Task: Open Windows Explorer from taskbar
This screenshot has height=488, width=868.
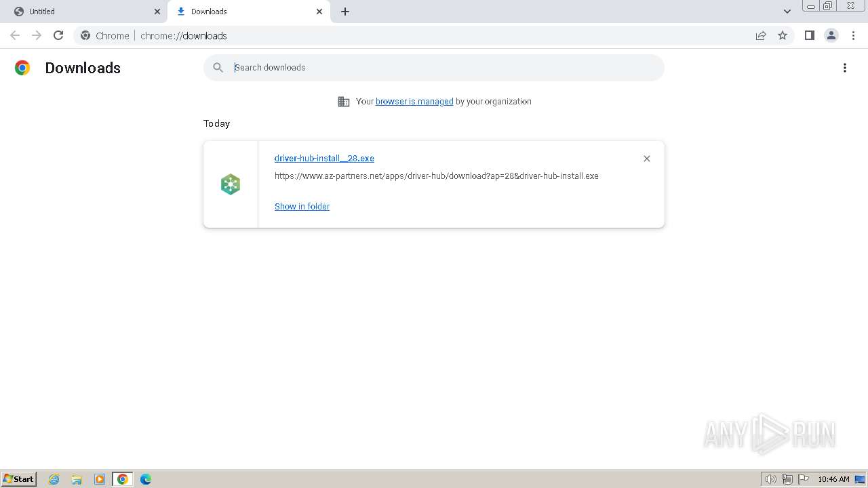Action: [77, 479]
